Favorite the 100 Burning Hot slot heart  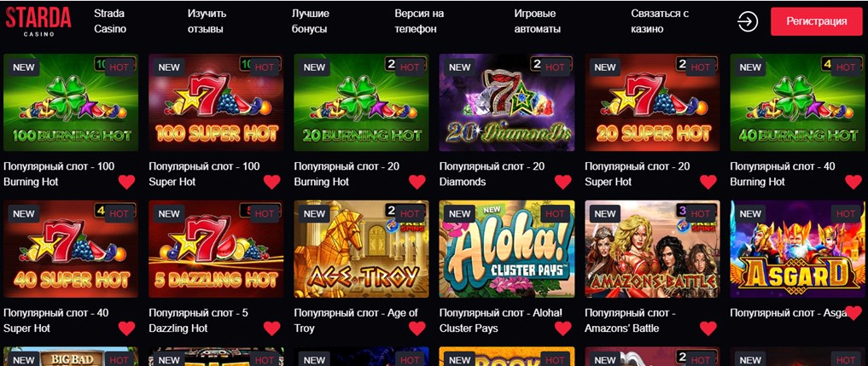(x=127, y=182)
